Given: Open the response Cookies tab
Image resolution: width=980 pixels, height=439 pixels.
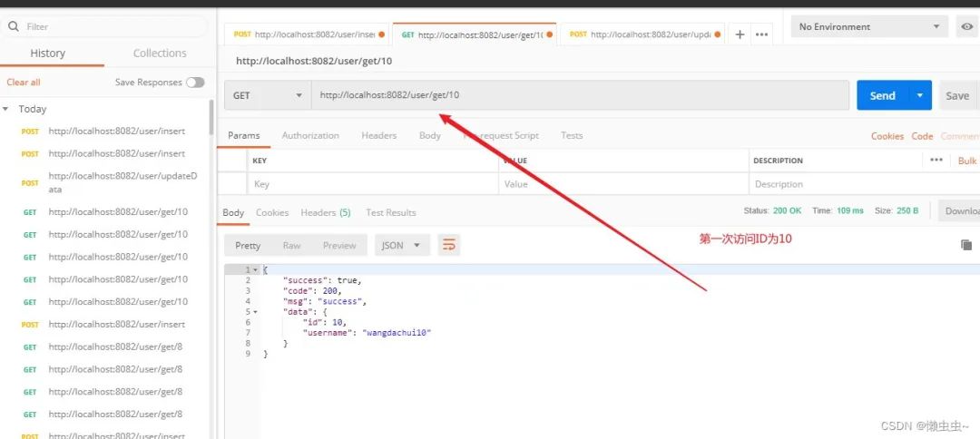Looking at the screenshot, I should (x=272, y=212).
